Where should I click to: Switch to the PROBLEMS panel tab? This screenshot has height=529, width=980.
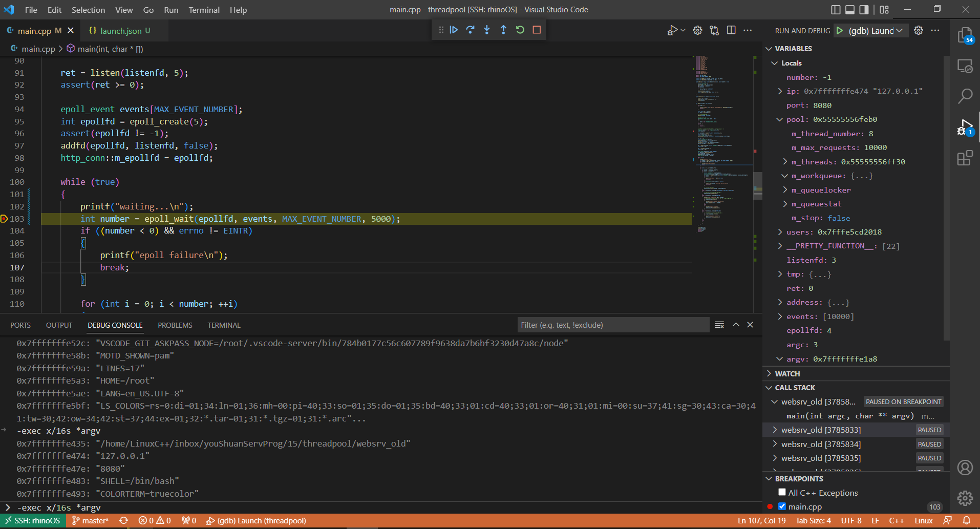(175, 325)
